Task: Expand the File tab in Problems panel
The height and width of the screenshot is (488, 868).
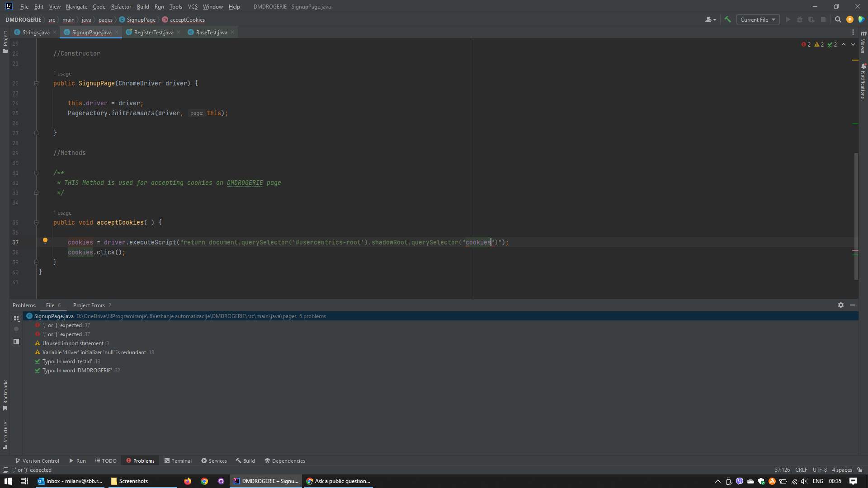Action: (49, 305)
